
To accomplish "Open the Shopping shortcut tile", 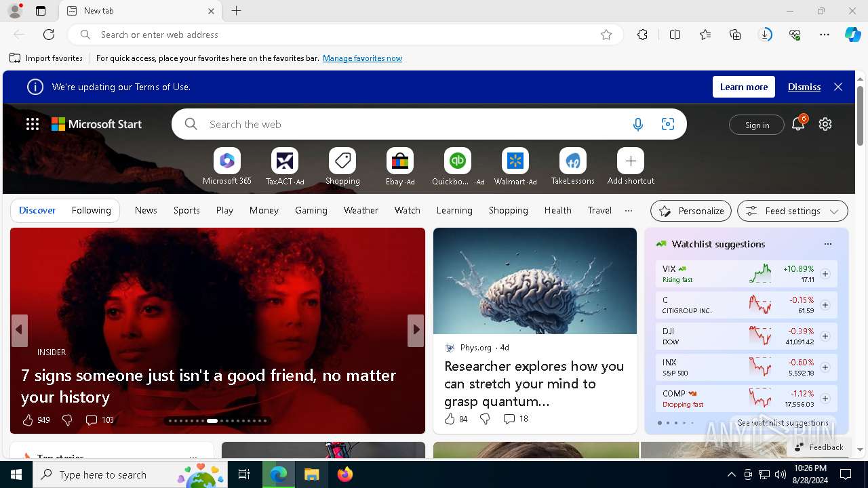I will click(342, 167).
